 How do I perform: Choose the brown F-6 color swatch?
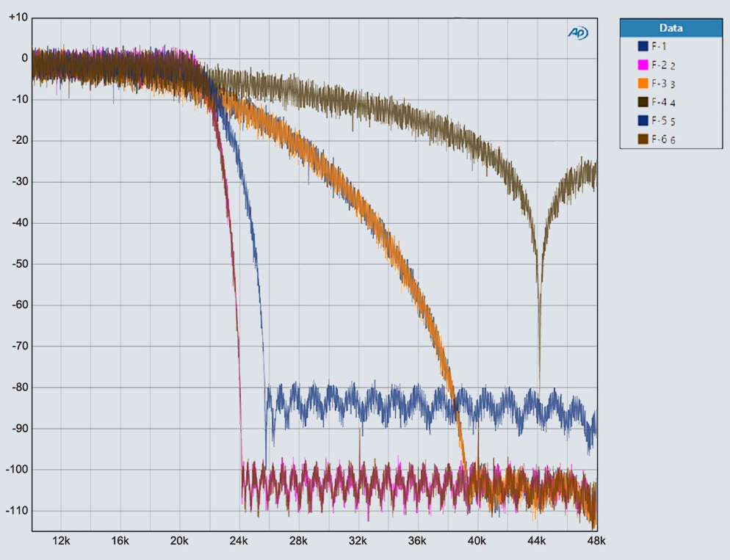[x=643, y=139]
